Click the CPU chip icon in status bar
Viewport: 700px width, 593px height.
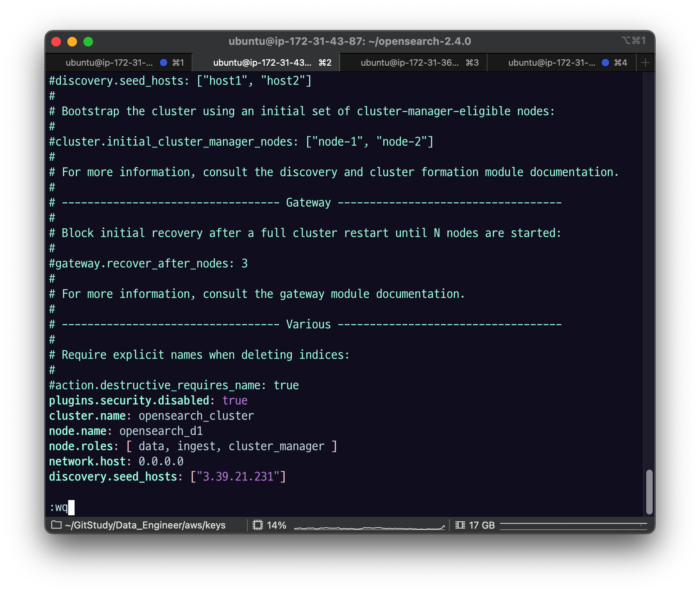point(258,525)
